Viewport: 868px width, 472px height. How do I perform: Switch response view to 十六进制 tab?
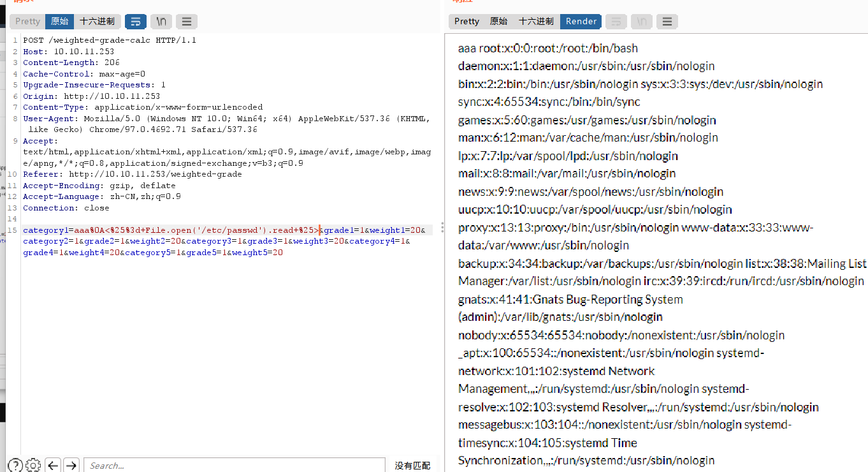[537, 21]
